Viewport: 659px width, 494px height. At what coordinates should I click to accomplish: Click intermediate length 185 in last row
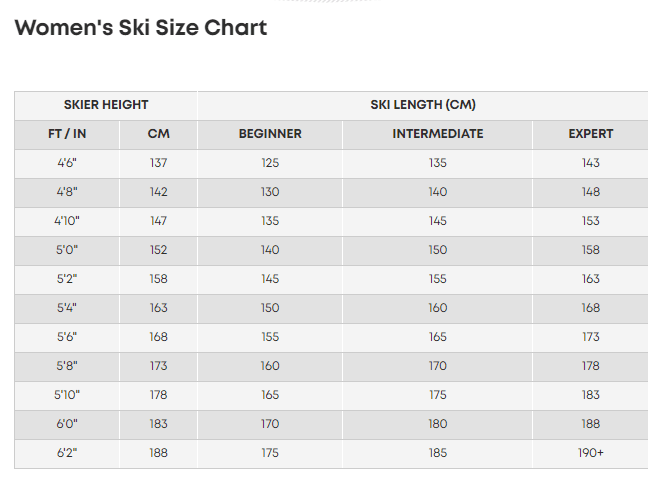[438, 453]
